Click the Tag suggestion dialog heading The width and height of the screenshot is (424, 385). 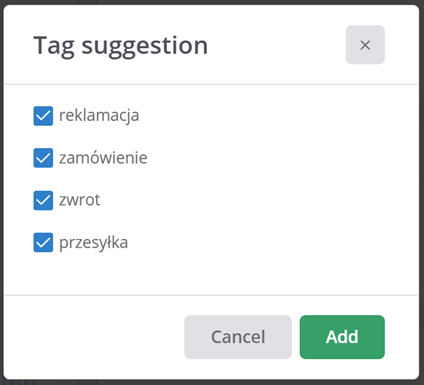coord(121,46)
